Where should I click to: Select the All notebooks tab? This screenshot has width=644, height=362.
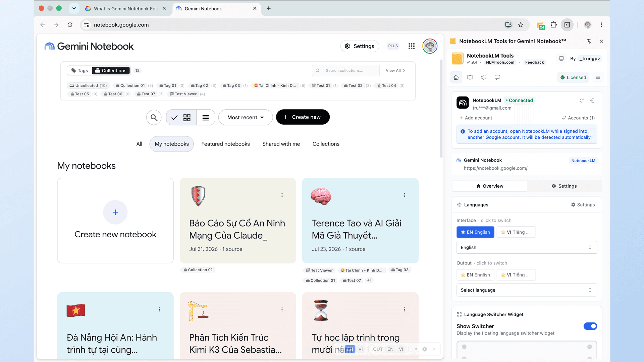139,144
